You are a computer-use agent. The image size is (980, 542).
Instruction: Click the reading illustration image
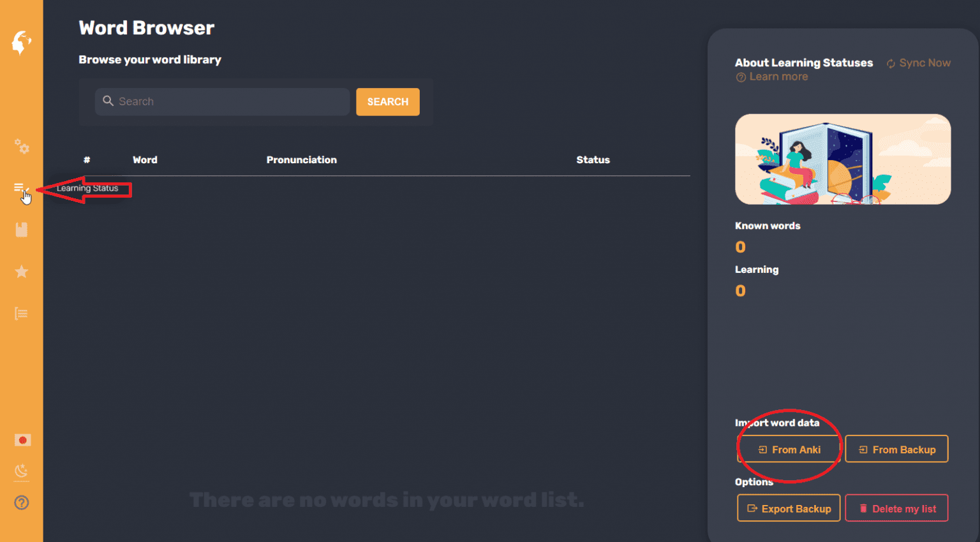pos(843,159)
